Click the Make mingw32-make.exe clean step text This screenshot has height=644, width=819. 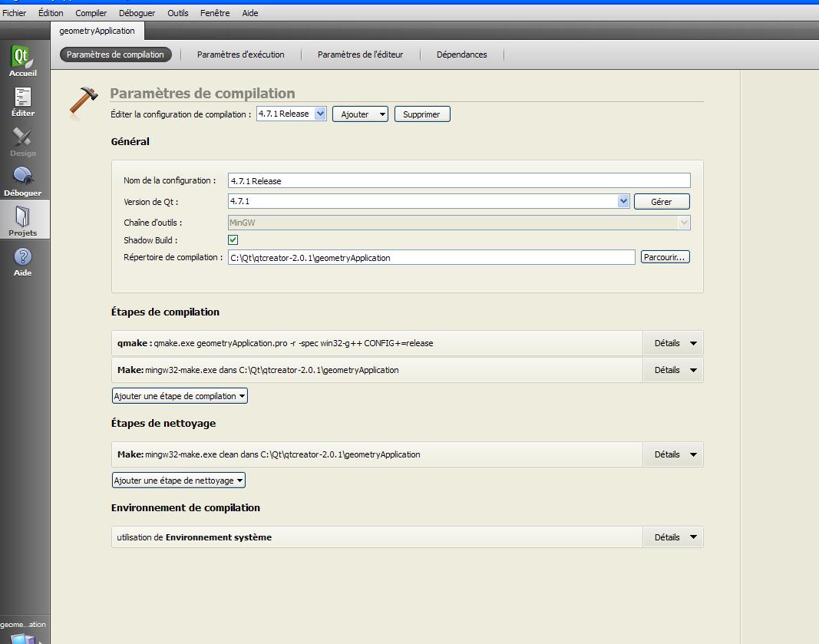269,454
